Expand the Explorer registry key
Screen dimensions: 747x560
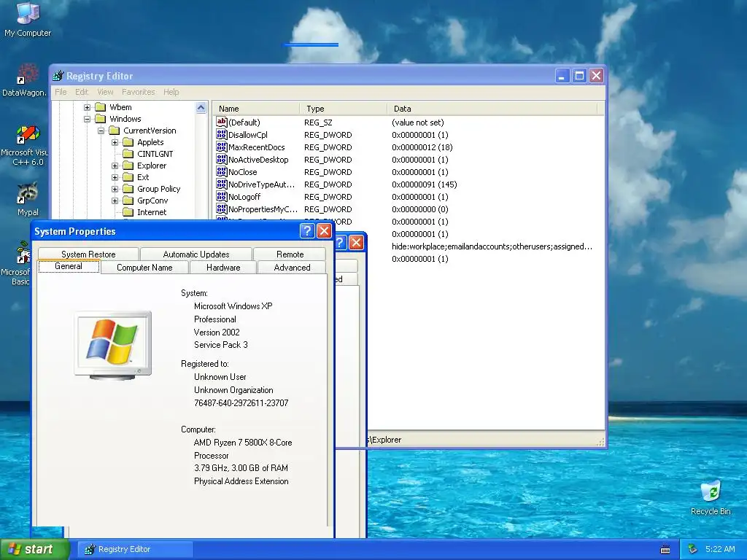point(115,166)
